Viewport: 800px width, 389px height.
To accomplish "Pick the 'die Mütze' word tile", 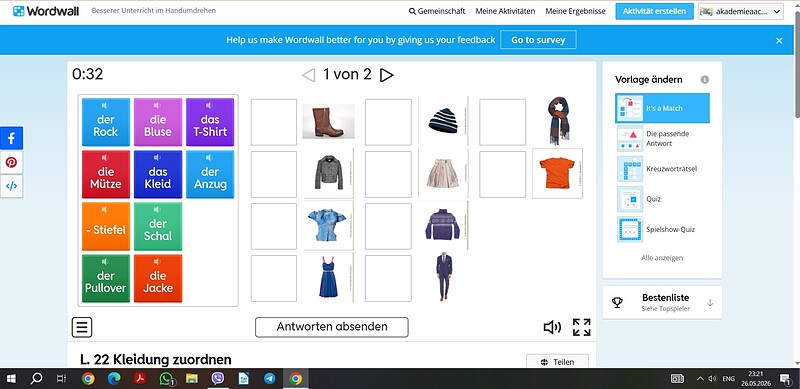I will (x=106, y=174).
